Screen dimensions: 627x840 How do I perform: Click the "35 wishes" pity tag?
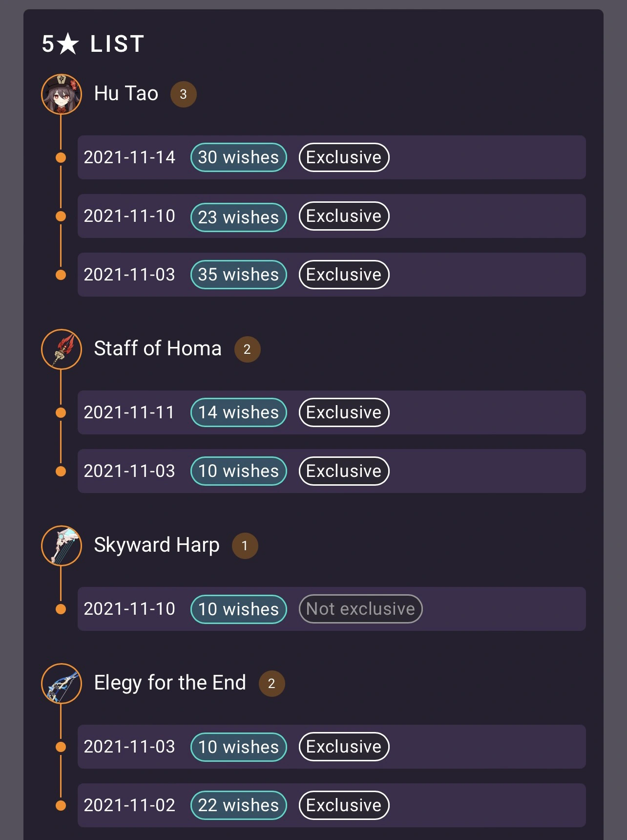coord(238,275)
